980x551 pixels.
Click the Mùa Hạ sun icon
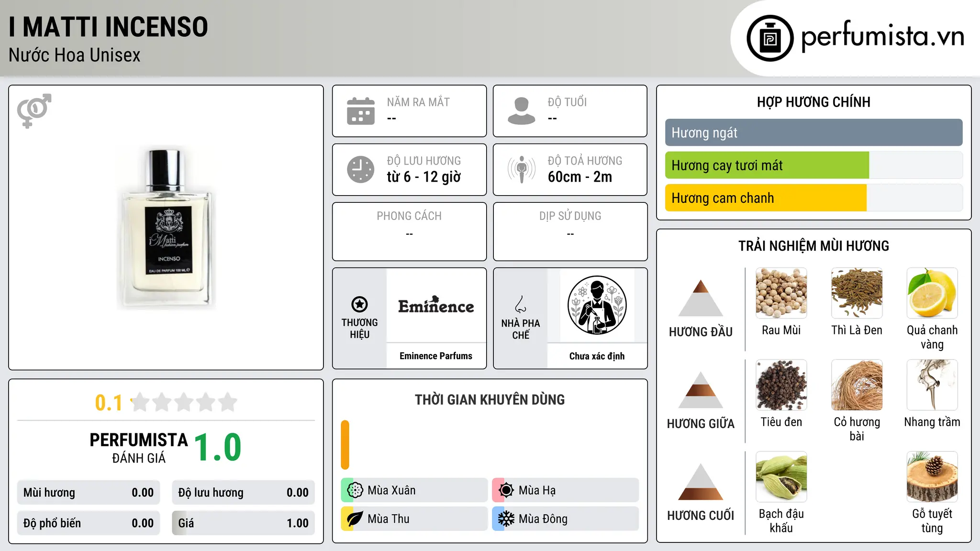506,490
